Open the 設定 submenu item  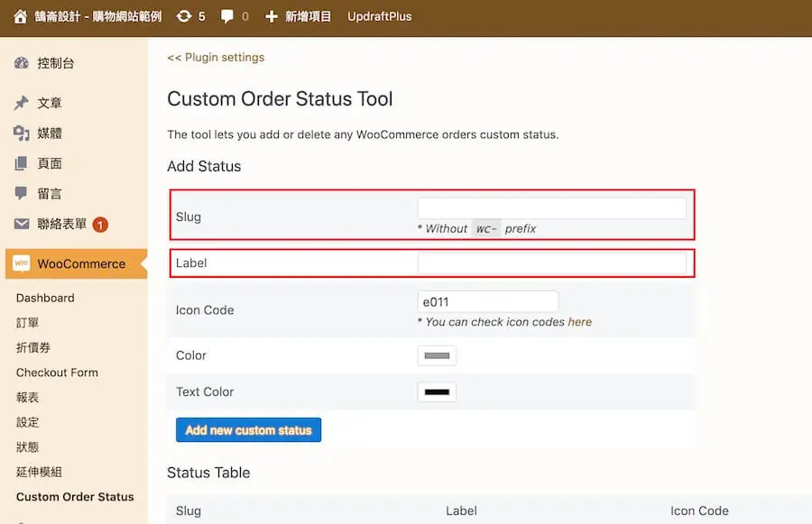point(27,422)
